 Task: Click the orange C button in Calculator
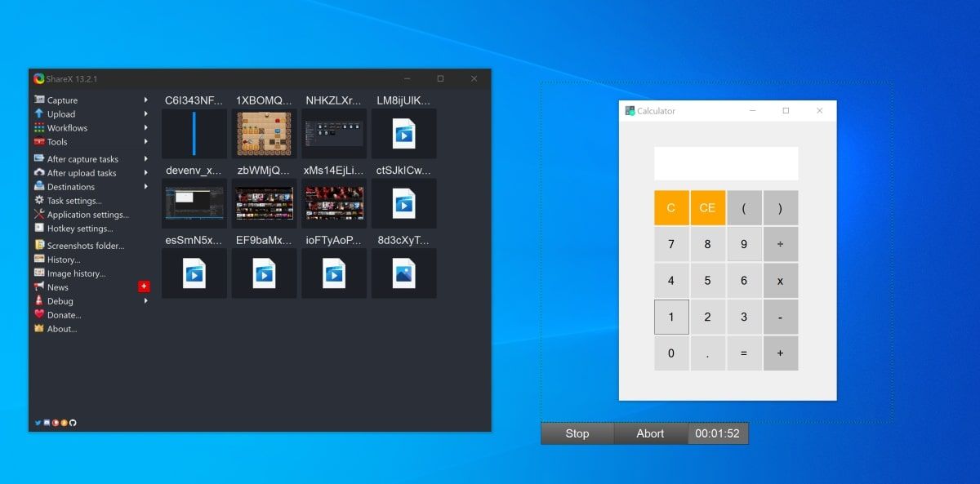pyautogui.click(x=671, y=208)
